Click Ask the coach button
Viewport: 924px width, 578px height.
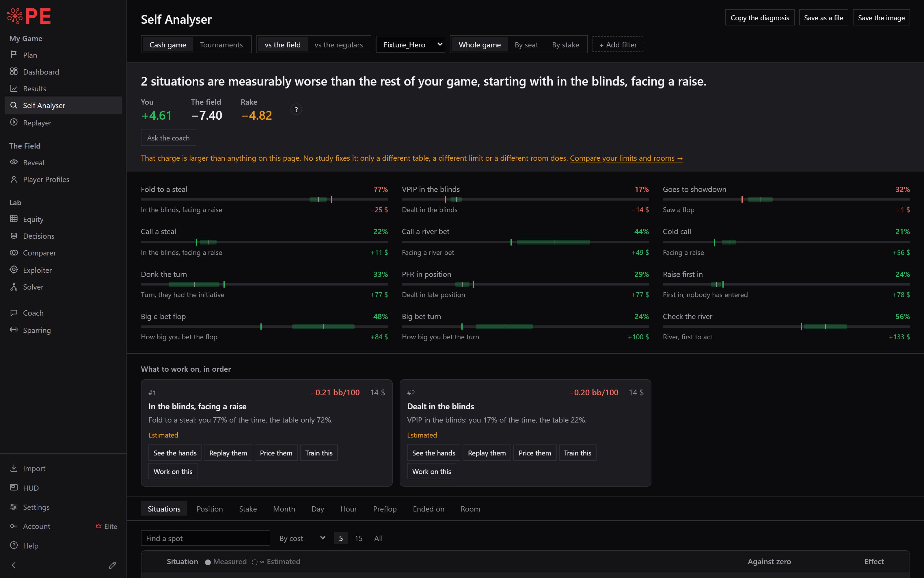tap(168, 138)
